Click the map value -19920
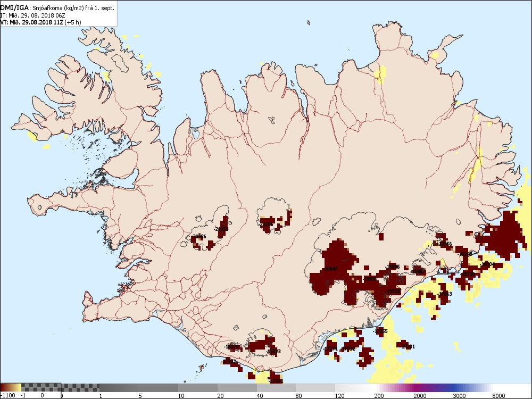 393,291
